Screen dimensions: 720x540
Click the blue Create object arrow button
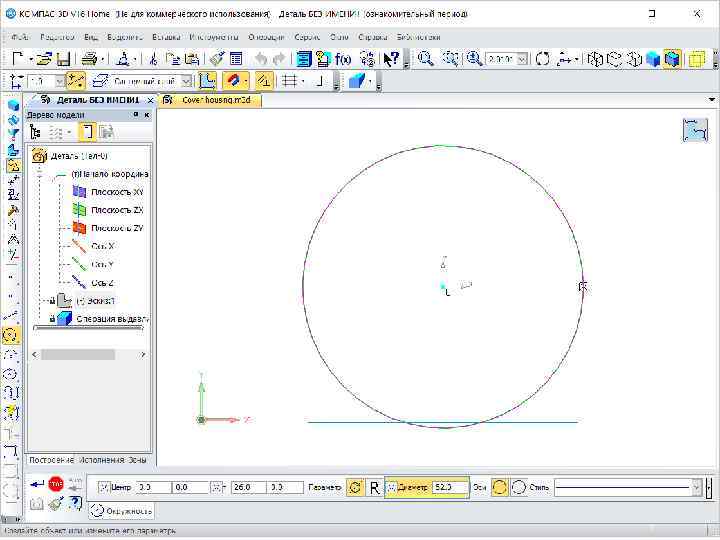point(36,484)
